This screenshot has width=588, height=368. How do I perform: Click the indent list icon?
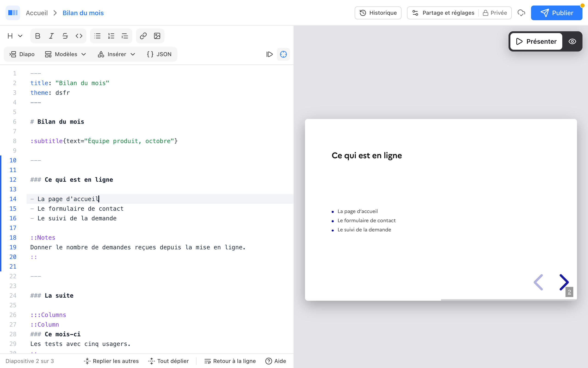[x=125, y=36]
